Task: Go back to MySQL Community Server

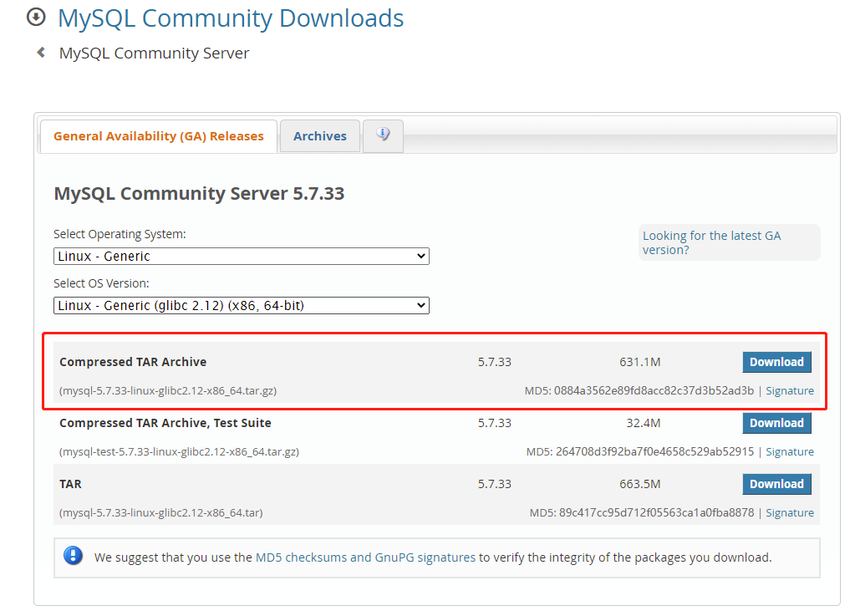Action: tap(154, 53)
